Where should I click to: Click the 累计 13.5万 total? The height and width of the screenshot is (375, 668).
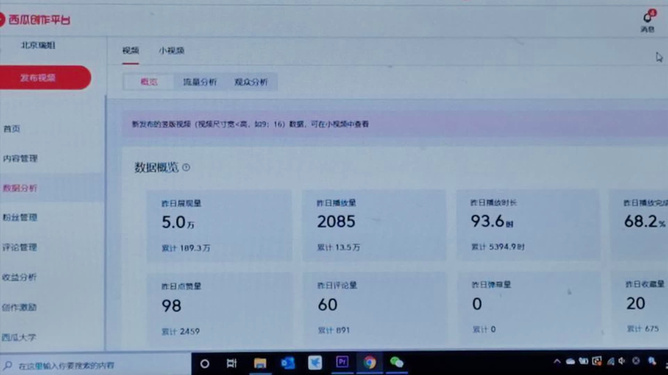(x=339, y=247)
